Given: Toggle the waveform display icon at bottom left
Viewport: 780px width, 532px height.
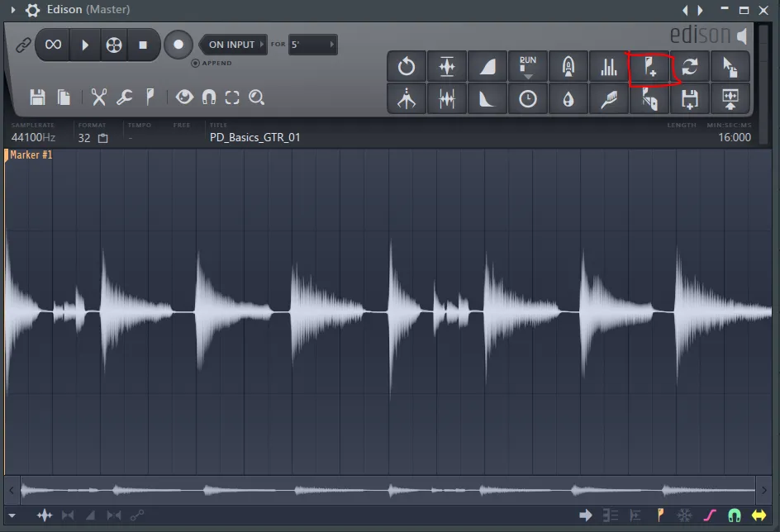Looking at the screenshot, I should point(45,515).
